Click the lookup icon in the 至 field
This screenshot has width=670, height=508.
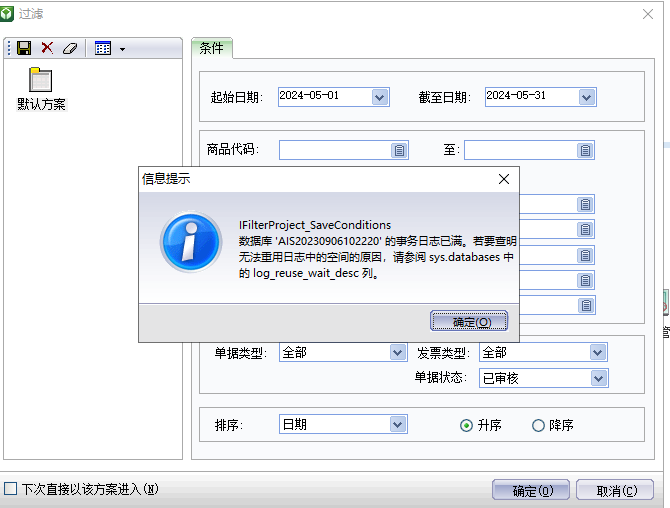coord(585,150)
